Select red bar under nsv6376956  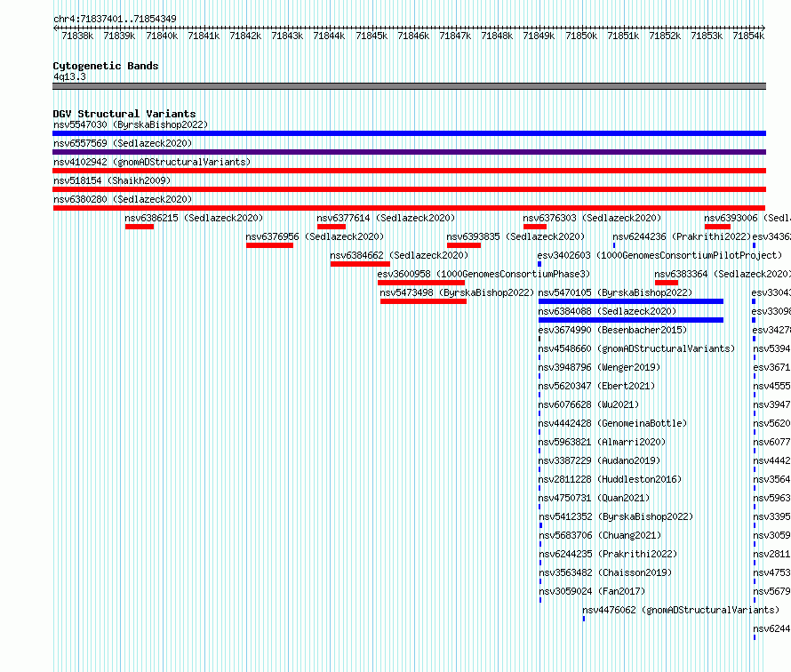pyautogui.click(x=269, y=245)
